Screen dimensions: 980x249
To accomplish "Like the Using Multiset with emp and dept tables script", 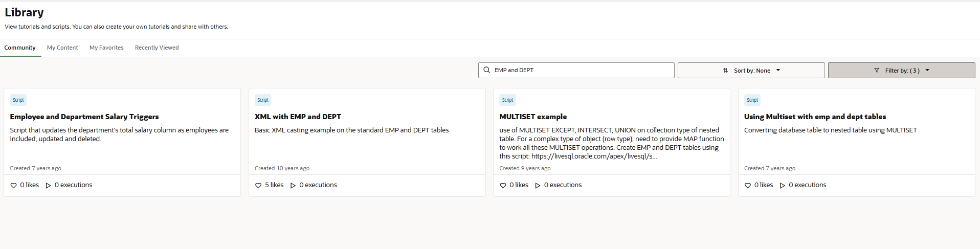I will tap(748, 186).
